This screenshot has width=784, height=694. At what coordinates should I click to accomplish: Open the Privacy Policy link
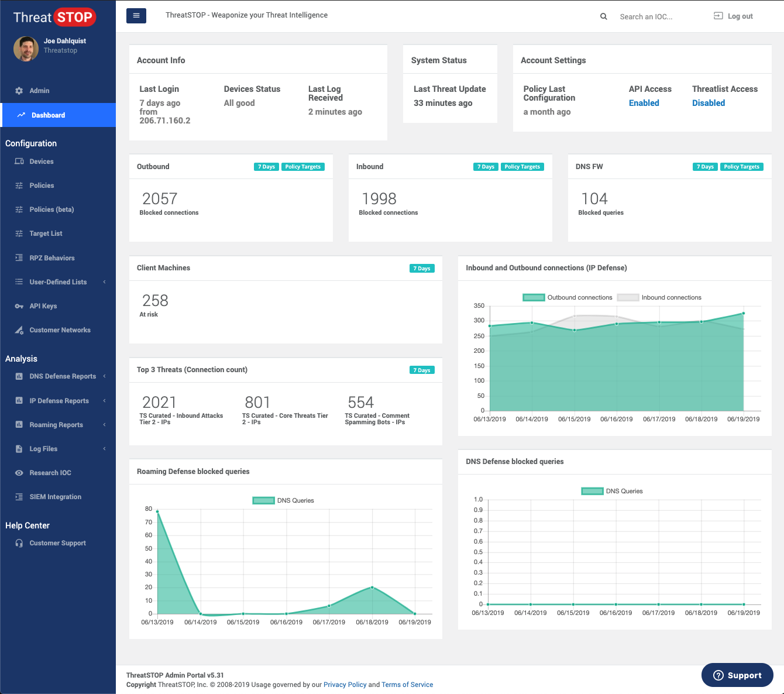(345, 685)
